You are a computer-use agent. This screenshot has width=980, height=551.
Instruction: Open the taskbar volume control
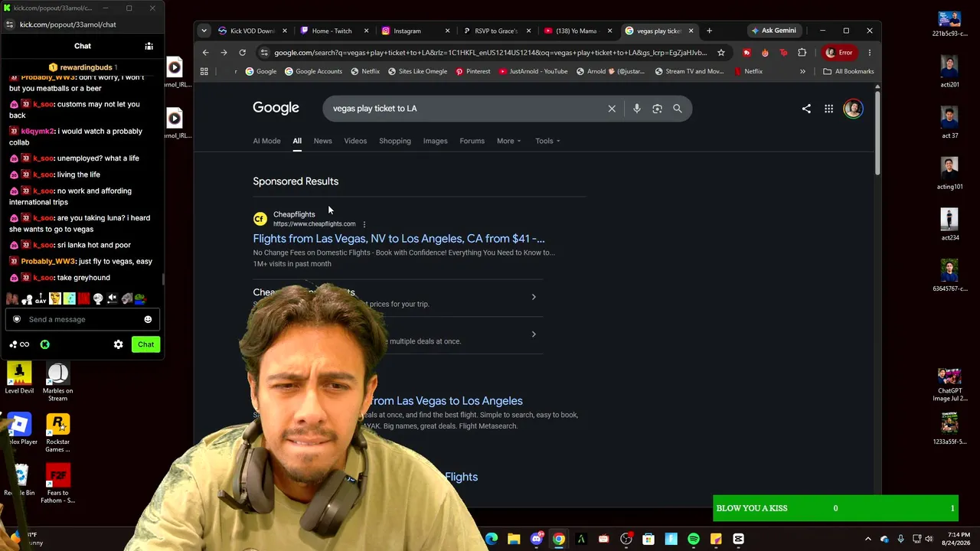pos(929,540)
